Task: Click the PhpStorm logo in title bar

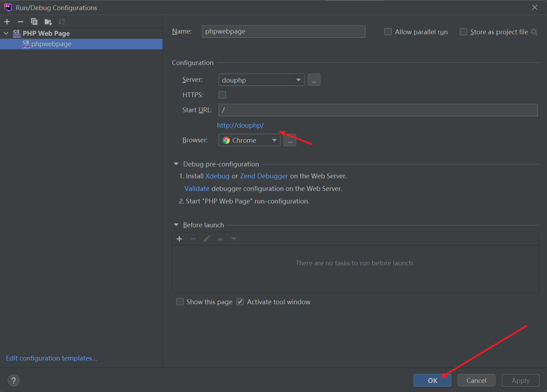Action: click(x=8, y=7)
